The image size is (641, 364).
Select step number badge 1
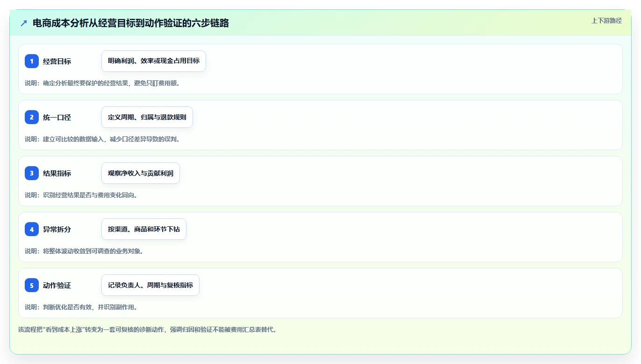(32, 61)
